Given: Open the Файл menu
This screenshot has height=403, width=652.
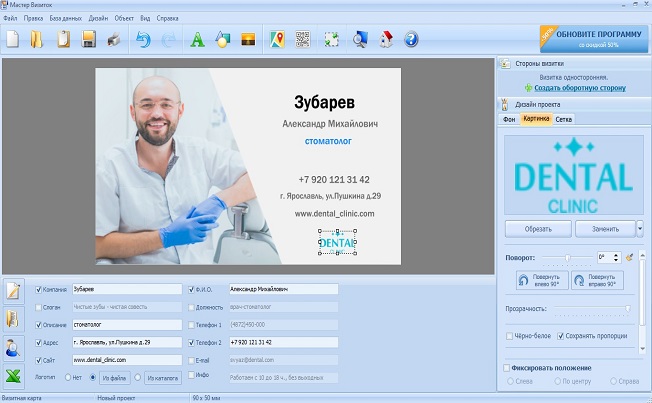Looking at the screenshot, I should 10,18.
